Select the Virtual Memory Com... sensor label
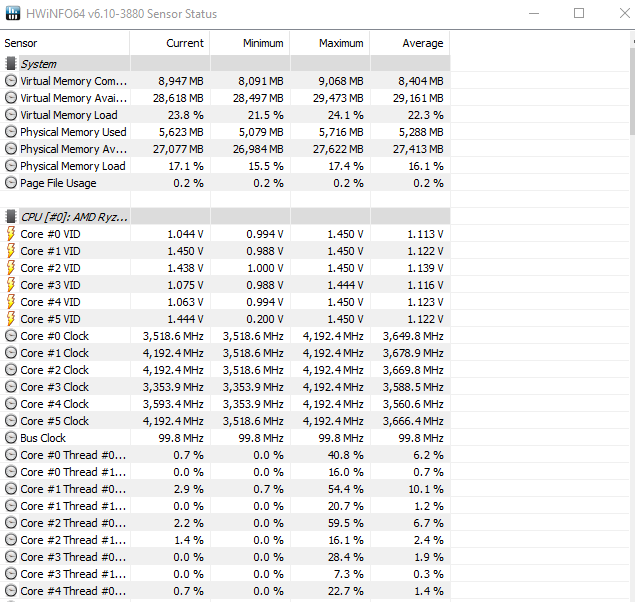The height and width of the screenshot is (602, 635). click(x=74, y=81)
